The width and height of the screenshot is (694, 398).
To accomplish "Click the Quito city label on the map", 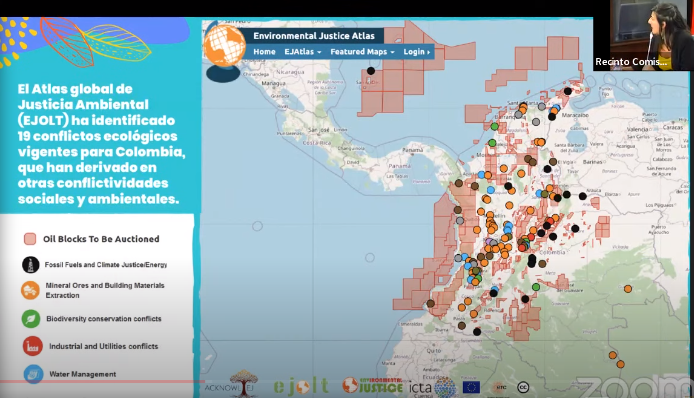I will coord(433,351).
